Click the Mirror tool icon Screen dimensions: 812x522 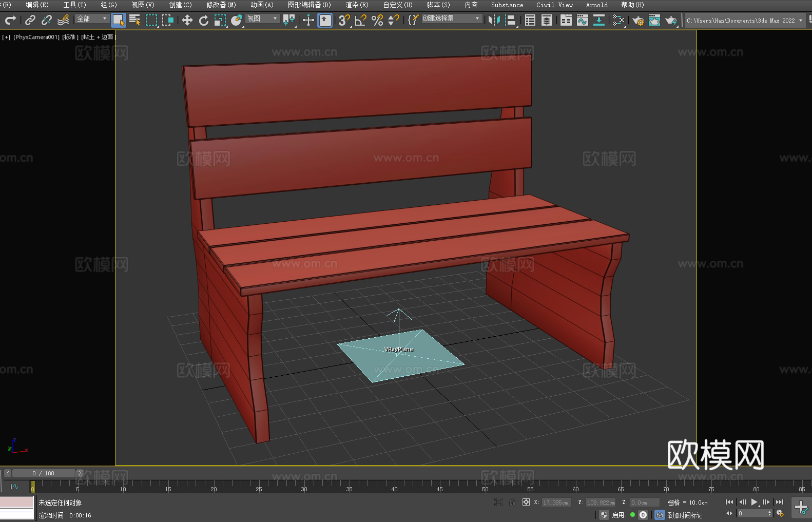pos(494,20)
